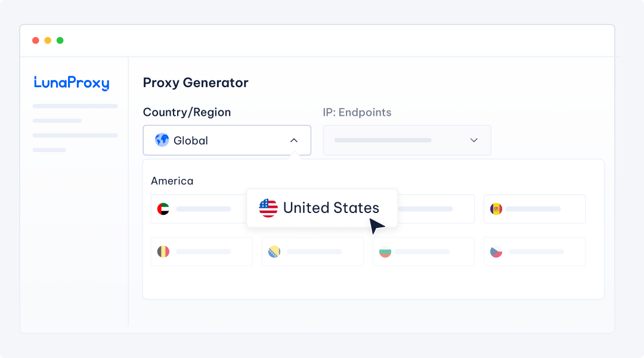The height and width of the screenshot is (358, 644).
Task: Click the globe icon beside Global
Action: click(162, 140)
